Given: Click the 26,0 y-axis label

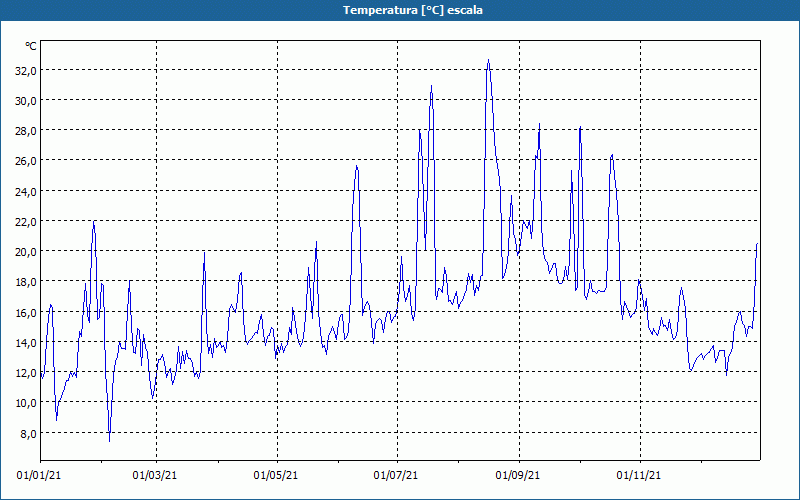Looking at the screenshot, I should 26,161.
